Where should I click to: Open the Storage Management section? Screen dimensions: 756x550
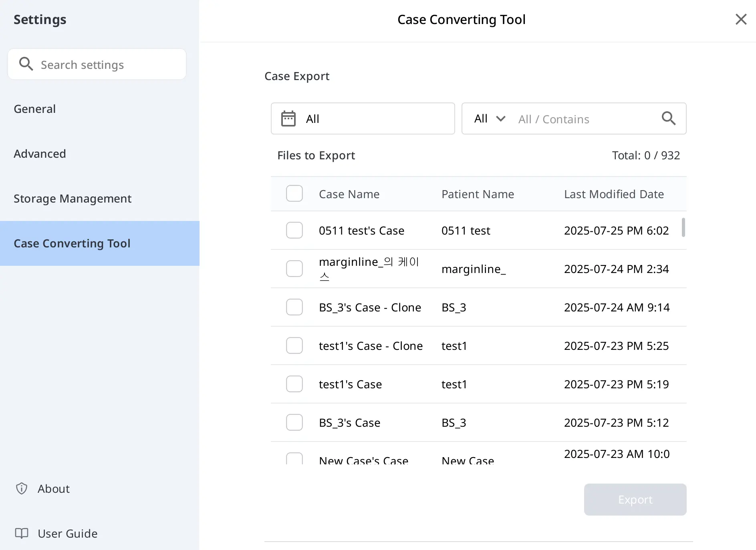pyautogui.click(x=73, y=198)
